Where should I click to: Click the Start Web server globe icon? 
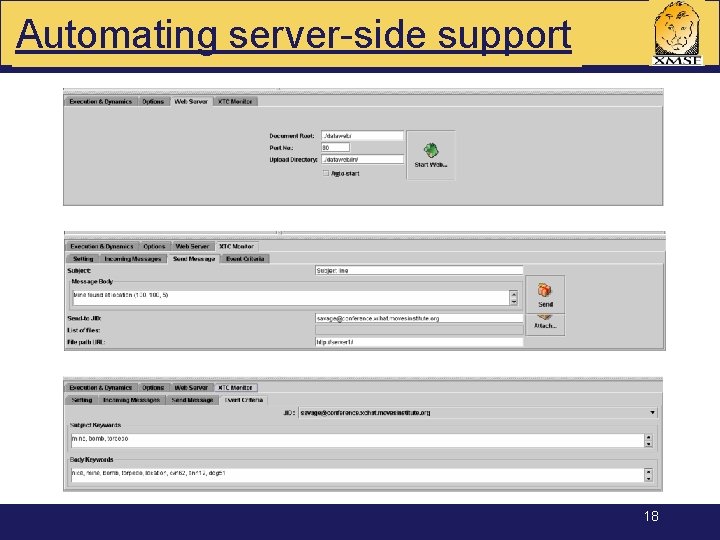pos(431,150)
